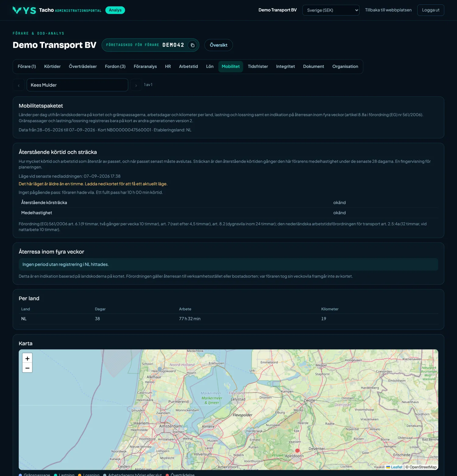This screenshot has height=476, width=457.
Task: Open the Överträdelser tab
Action: pos(83,66)
